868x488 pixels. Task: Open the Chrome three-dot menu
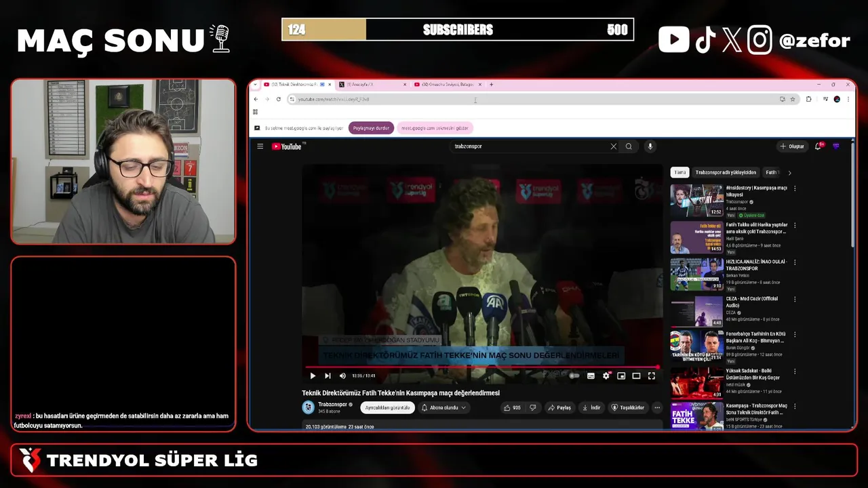coord(848,99)
